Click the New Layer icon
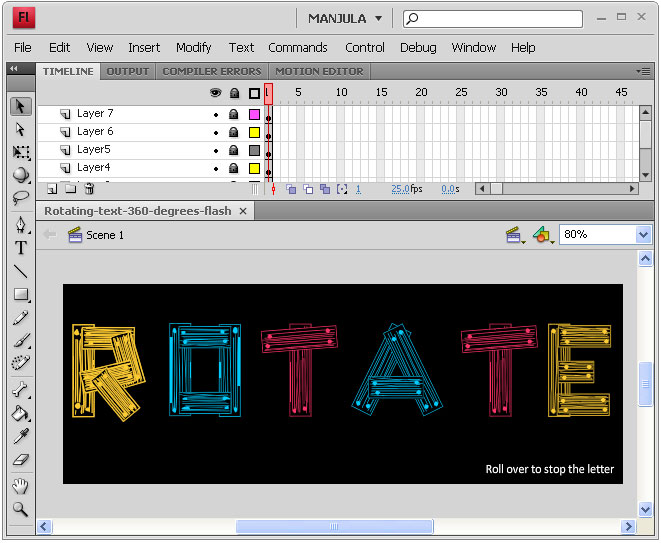The image size is (661, 543). click(52, 189)
